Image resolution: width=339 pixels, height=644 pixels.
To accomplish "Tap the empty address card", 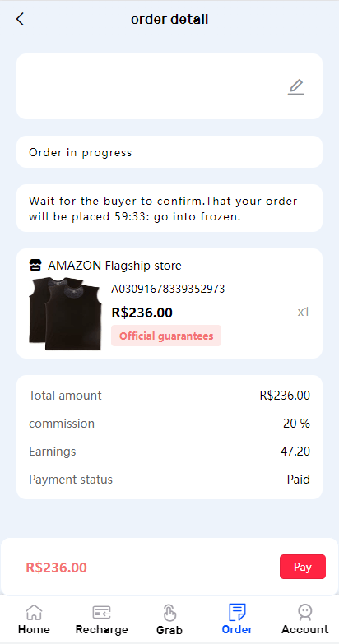I will click(x=169, y=86).
